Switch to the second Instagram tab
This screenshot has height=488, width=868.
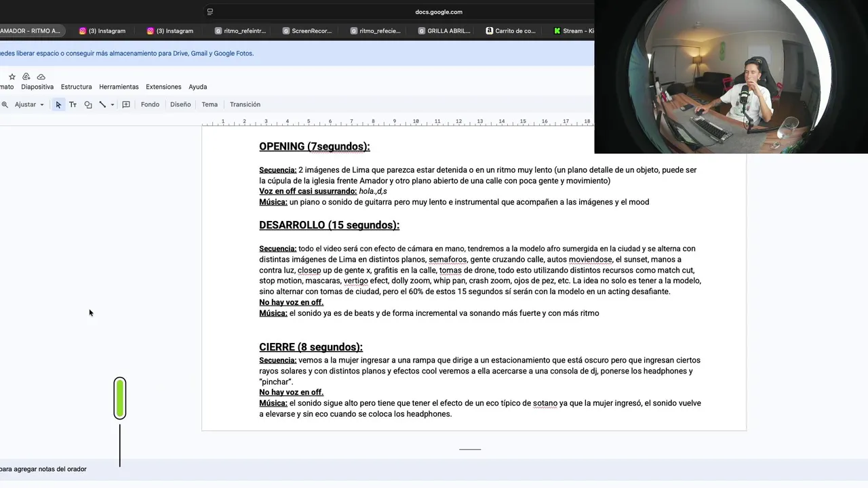(x=170, y=30)
